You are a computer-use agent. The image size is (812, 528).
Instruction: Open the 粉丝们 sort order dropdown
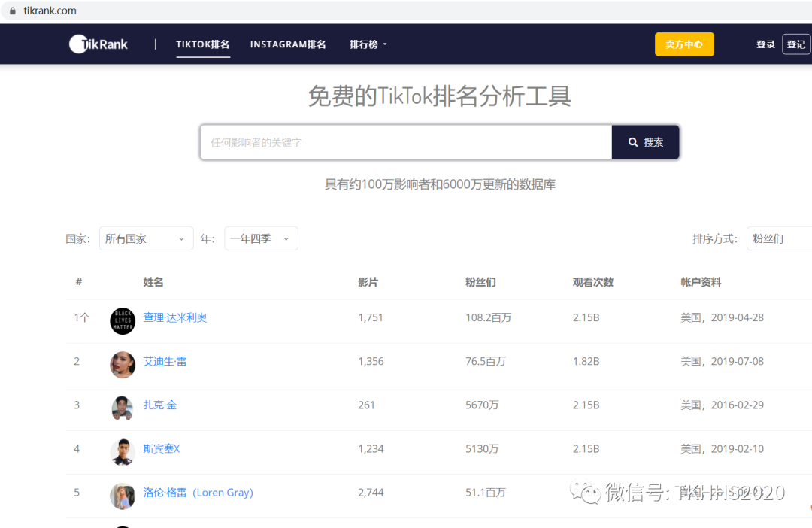tap(778, 238)
